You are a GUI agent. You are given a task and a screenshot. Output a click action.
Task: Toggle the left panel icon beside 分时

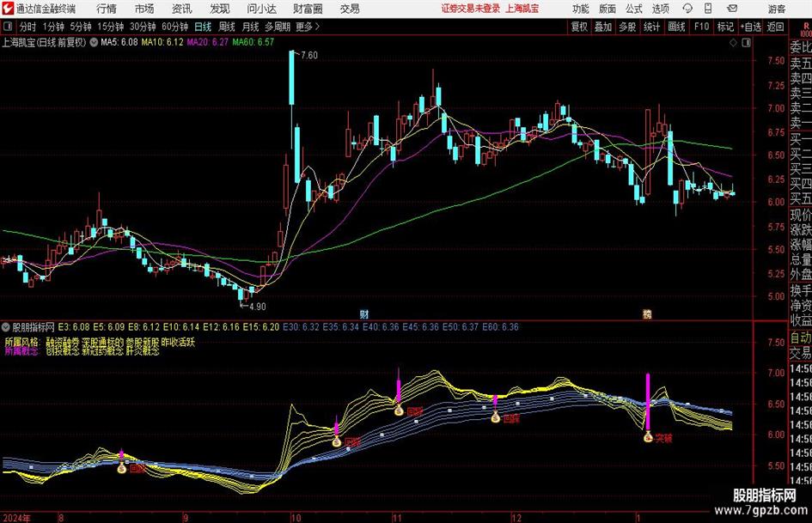tap(8, 27)
